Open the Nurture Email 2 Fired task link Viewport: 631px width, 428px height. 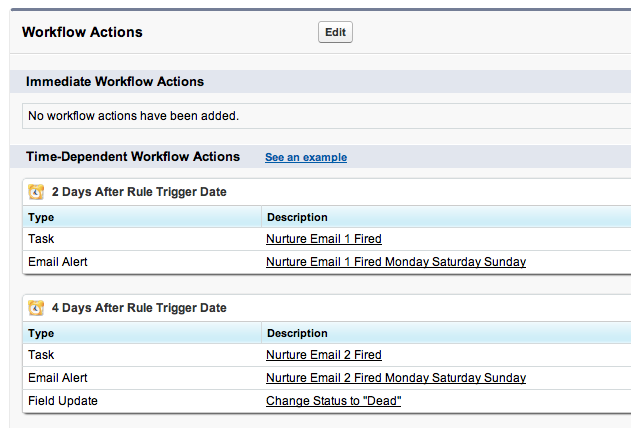pos(324,355)
